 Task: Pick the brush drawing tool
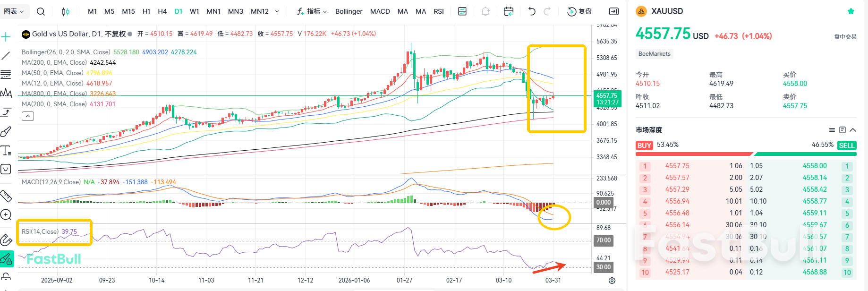coord(6,131)
